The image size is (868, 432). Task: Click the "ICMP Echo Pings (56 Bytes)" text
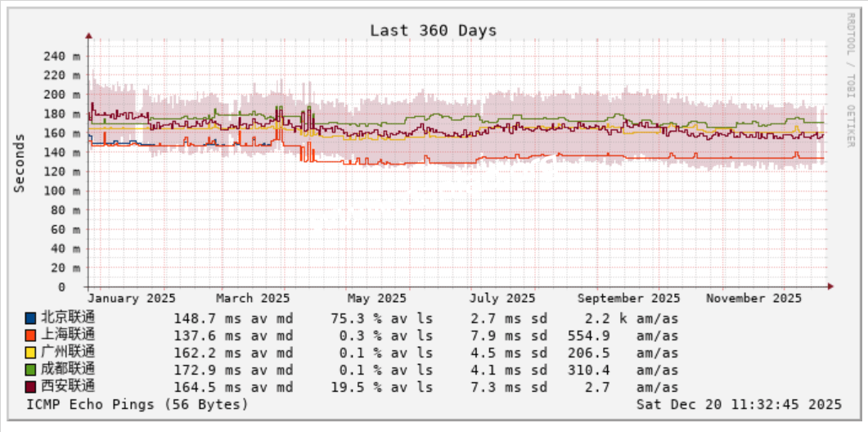[137, 404]
